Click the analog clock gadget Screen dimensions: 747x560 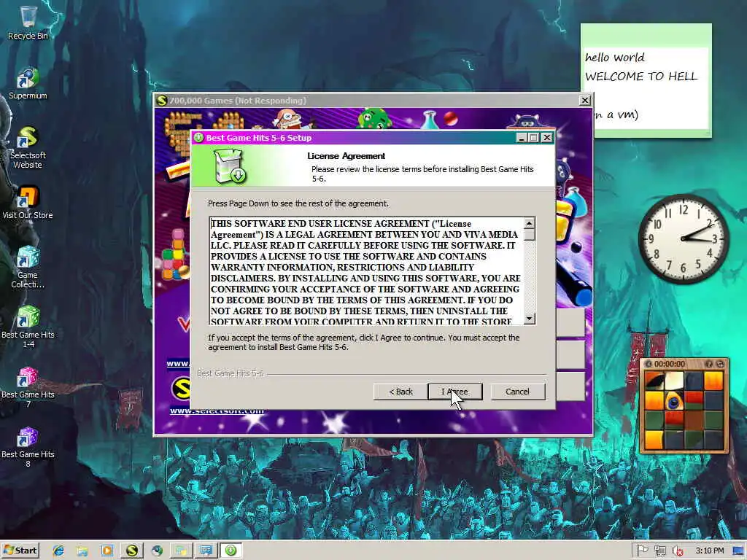pos(684,238)
